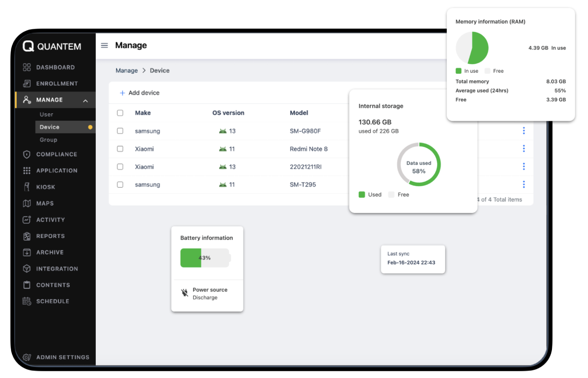Screen dimensions: 588x378
Task: Check the box for samsung SM-G980F row
Action: click(x=120, y=131)
